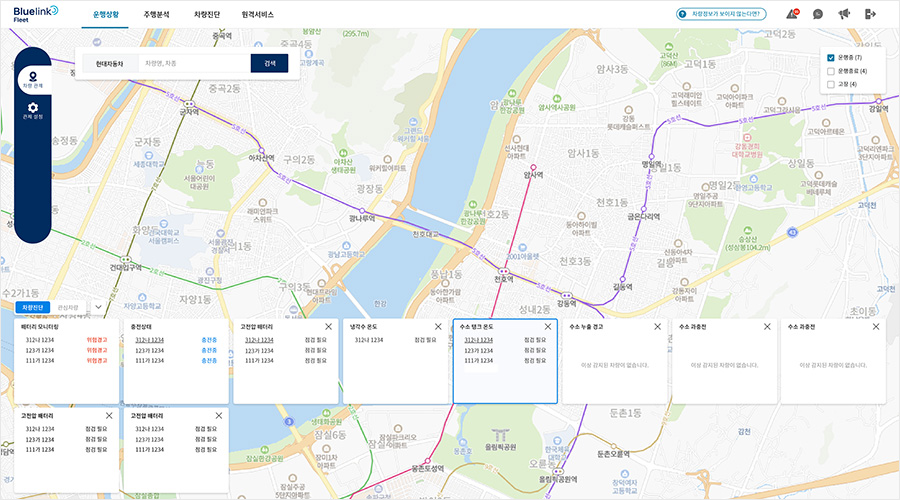Check the 고장 (4) filter checkbox
The width and height of the screenshot is (900, 500).
point(831,84)
